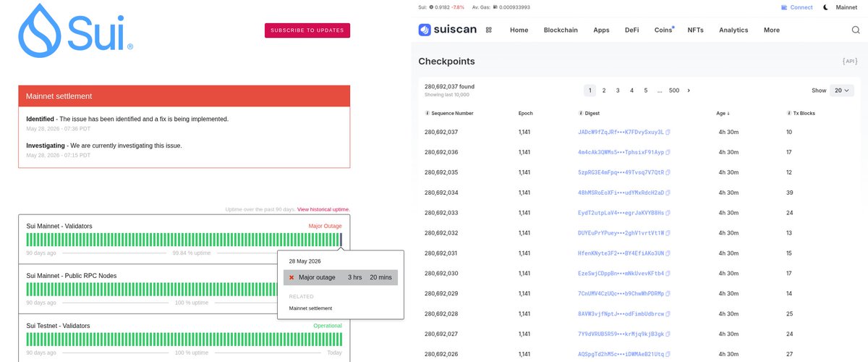The image size is (868, 362).
Task: Toggle dark mode moon icon
Action: click(827, 7)
